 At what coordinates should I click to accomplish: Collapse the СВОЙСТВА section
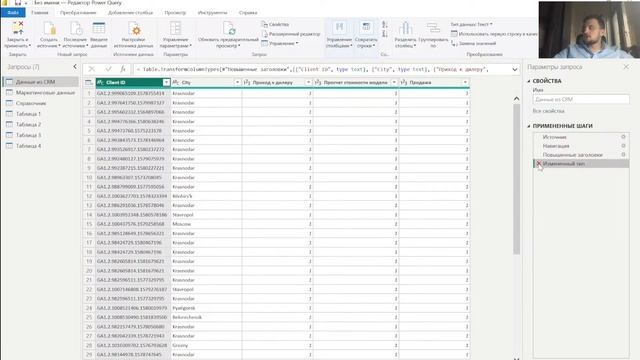529,81
